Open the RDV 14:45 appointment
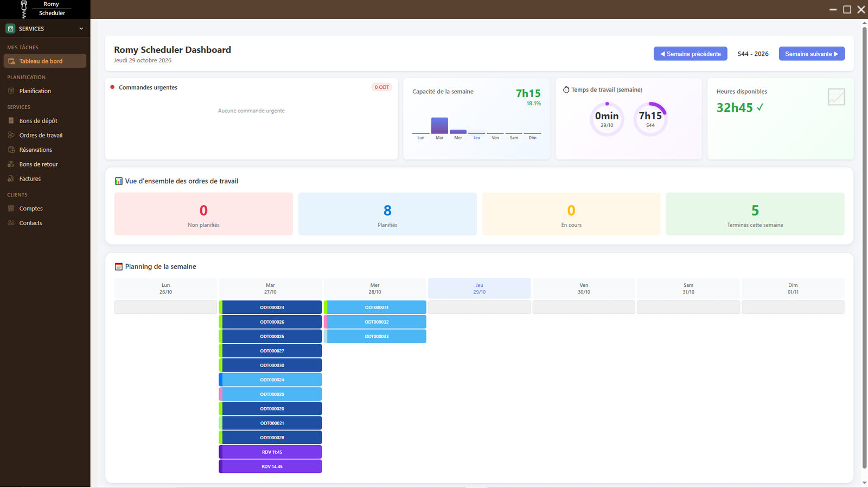868x488 pixels. pos(270,466)
